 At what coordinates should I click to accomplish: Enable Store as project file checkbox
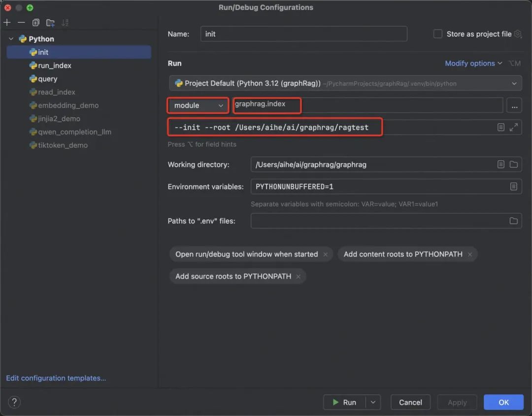tap(438, 34)
